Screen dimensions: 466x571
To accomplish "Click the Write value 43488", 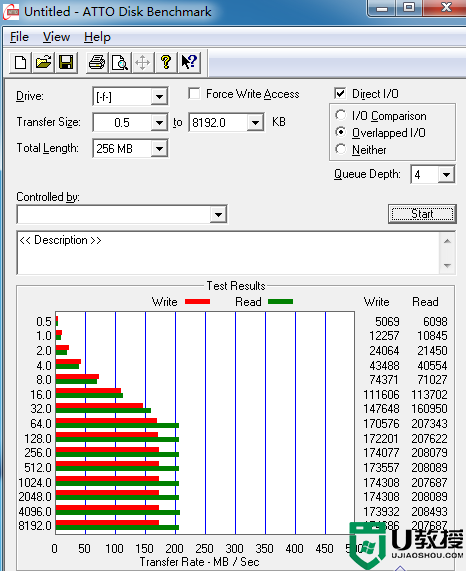I will (x=384, y=365).
